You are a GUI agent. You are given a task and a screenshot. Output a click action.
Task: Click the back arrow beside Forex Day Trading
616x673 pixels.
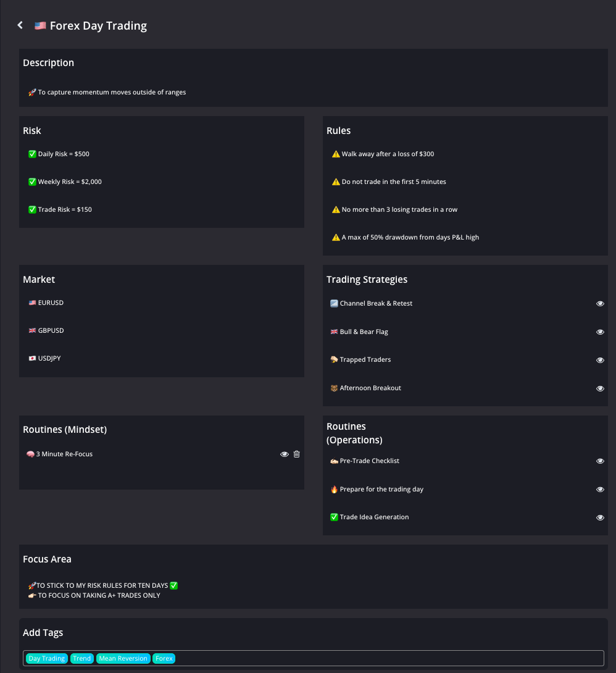tap(20, 25)
